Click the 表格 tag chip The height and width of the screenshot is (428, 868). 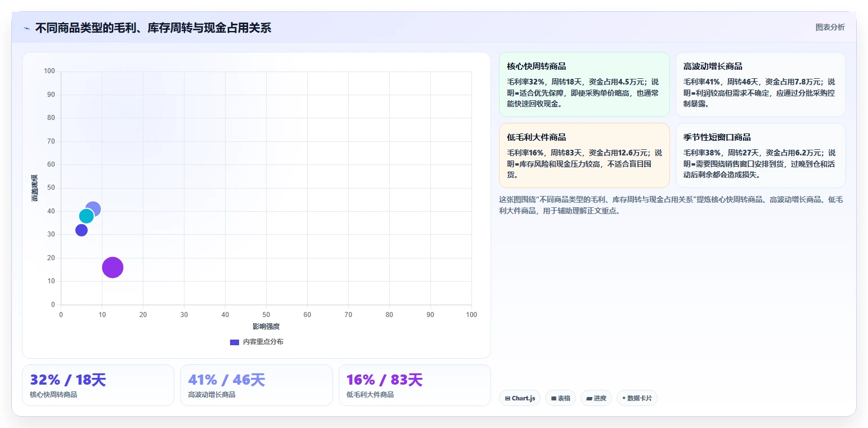point(560,398)
